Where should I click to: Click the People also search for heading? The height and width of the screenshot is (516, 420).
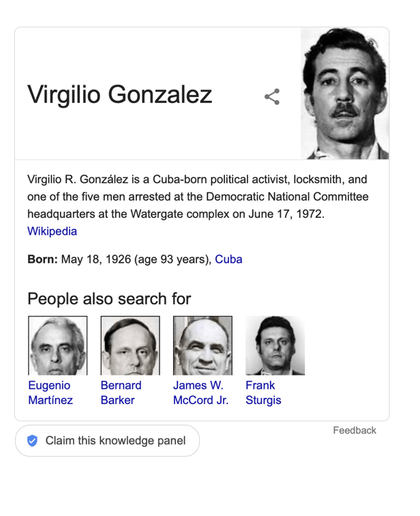[x=109, y=299]
